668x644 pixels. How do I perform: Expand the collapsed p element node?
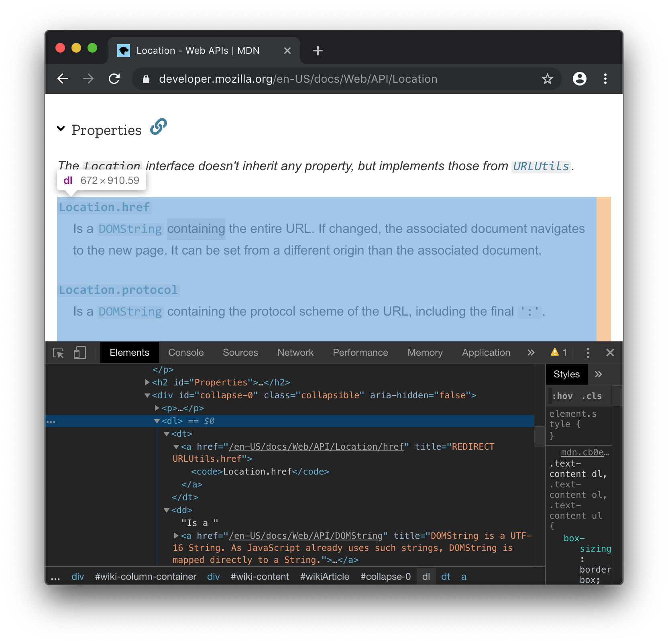(x=157, y=408)
